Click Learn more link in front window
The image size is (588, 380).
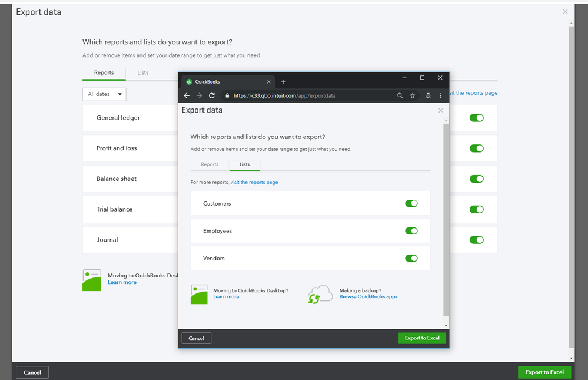[x=226, y=297]
